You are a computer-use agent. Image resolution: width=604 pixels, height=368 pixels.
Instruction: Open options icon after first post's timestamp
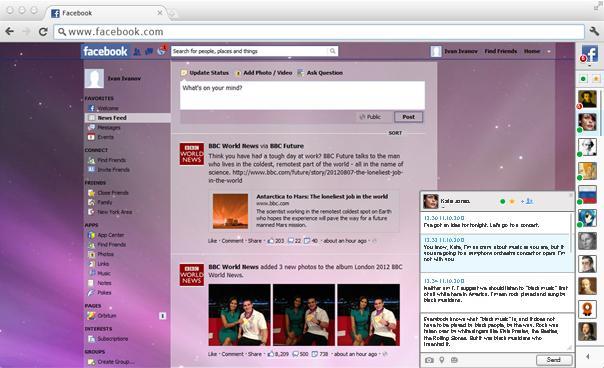click(x=374, y=241)
